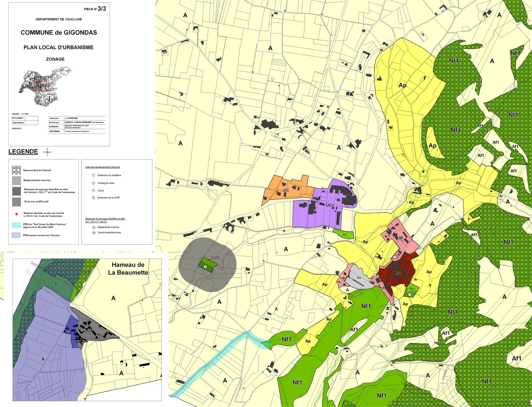Click the Liste des emplacements réservés heading
This screenshot has width=532, height=407.
click(103, 167)
